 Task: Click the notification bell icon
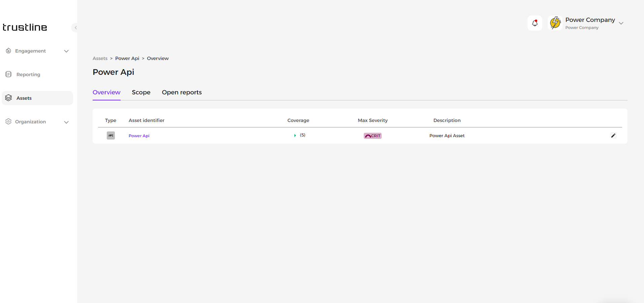[535, 23]
